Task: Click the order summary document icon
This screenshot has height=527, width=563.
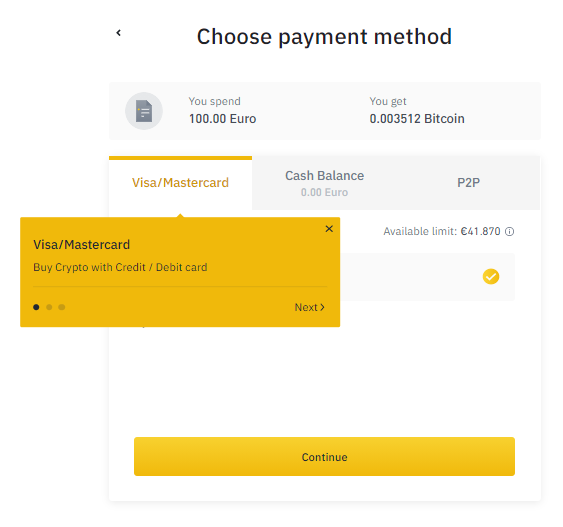Action: (x=144, y=111)
